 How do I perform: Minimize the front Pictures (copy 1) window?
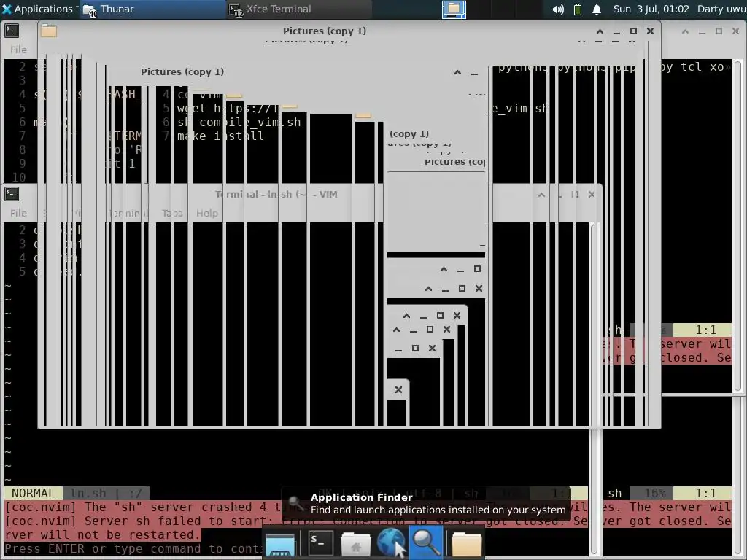pos(616,31)
